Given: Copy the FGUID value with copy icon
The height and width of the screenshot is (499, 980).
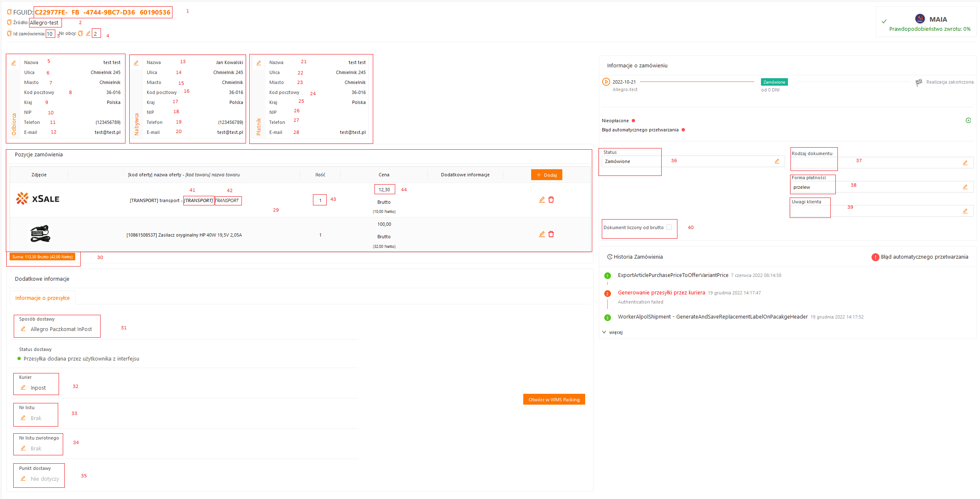Looking at the screenshot, I should tap(9, 12).
